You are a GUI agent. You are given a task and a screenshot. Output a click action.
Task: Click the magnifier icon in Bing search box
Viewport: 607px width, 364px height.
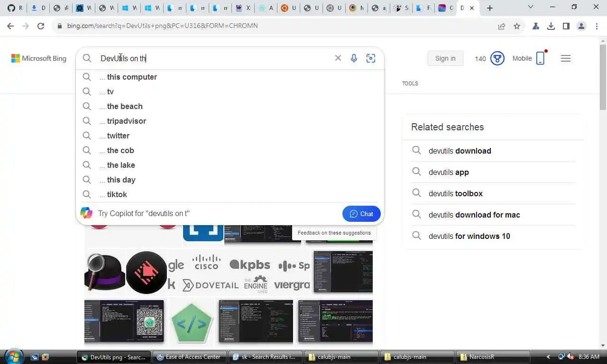(87, 58)
